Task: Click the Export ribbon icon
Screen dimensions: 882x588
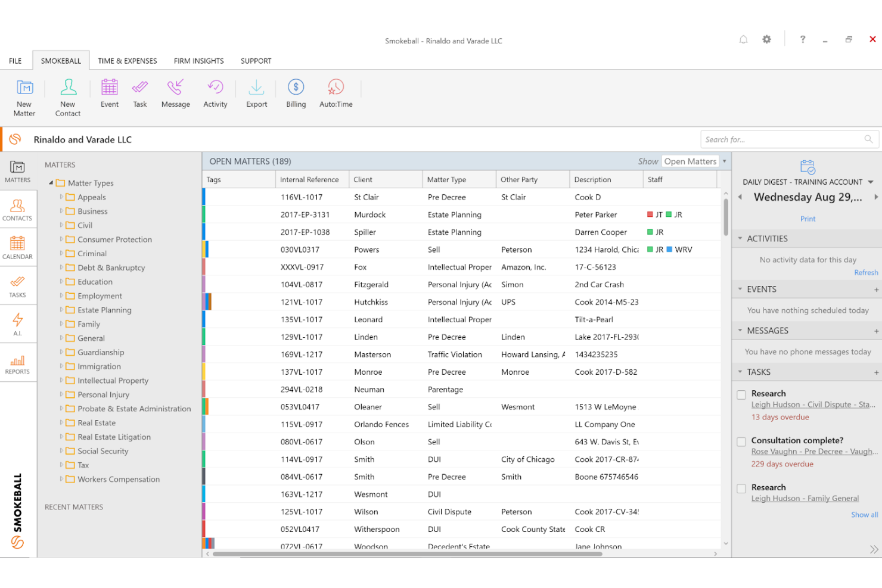Action: (256, 88)
